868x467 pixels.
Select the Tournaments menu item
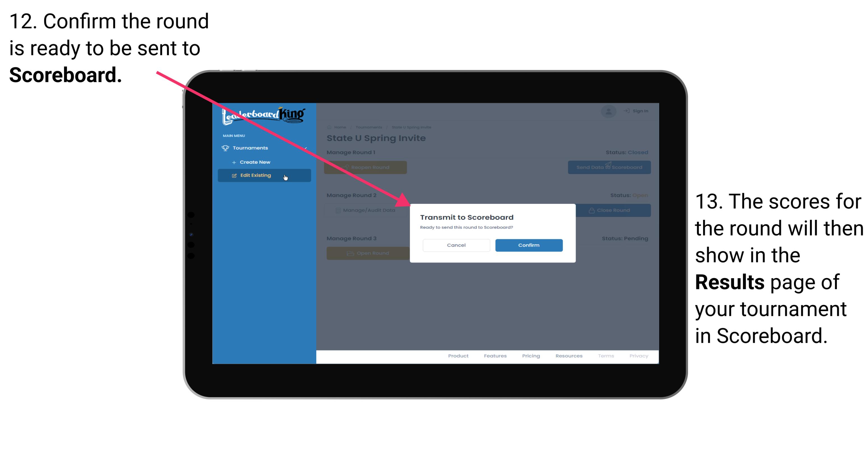click(x=251, y=148)
